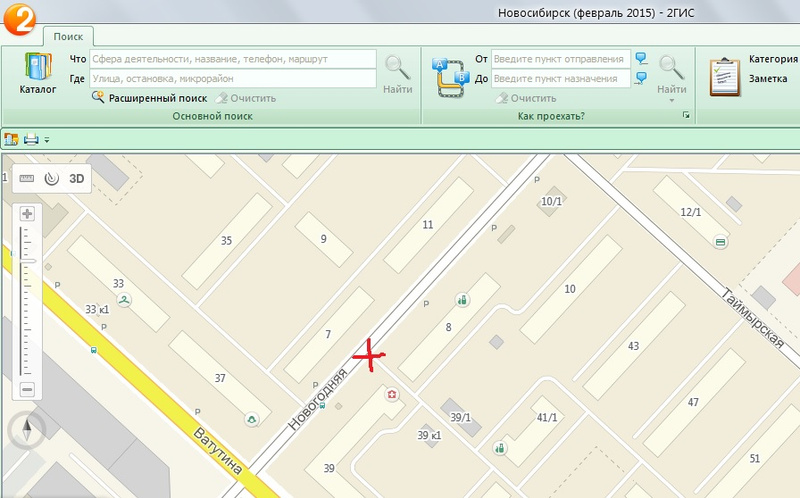Click the Таймырская street label
The image size is (800, 498).
click(752, 318)
